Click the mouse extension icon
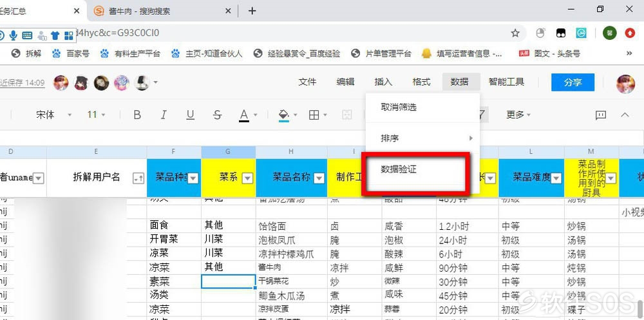 pos(540,33)
